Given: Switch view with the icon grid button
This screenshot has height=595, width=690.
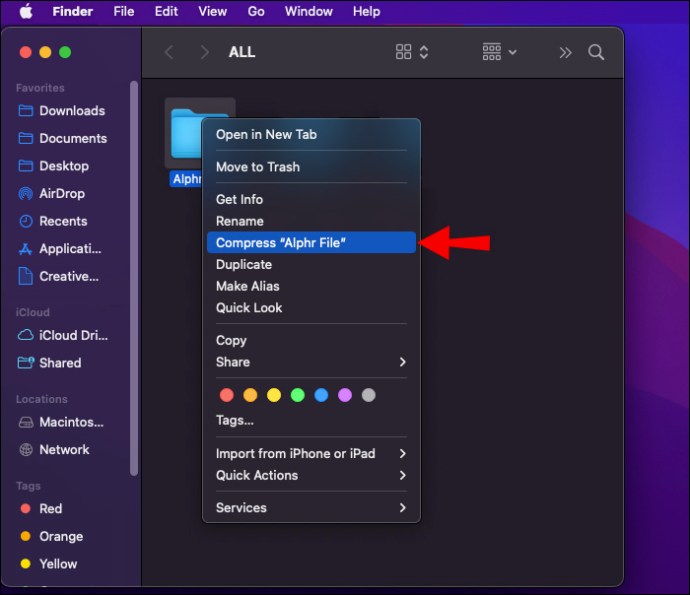Looking at the screenshot, I should [403, 52].
